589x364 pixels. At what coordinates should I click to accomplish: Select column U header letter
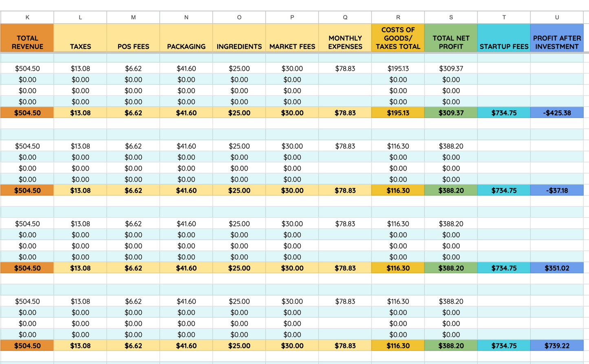click(x=557, y=18)
